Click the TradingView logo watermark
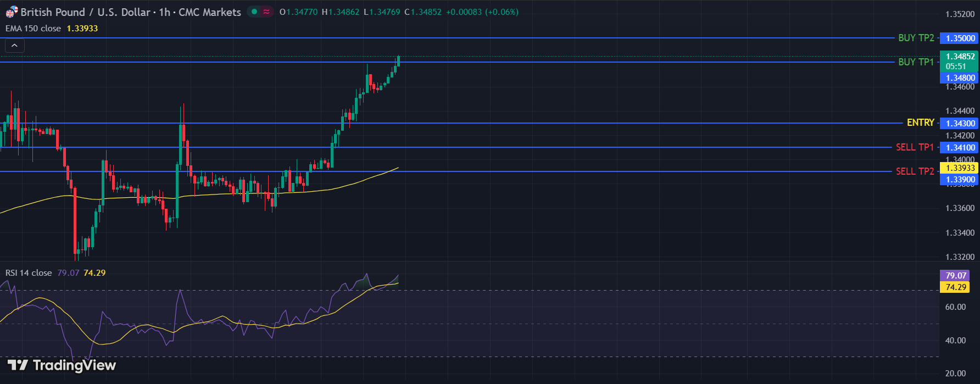This screenshot has height=384, width=980. (x=62, y=365)
